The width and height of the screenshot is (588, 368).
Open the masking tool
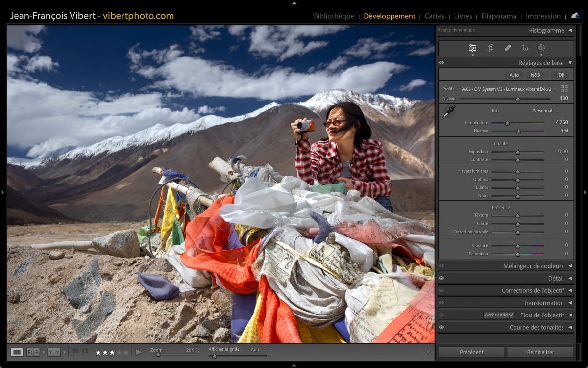(x=541, y=48)
